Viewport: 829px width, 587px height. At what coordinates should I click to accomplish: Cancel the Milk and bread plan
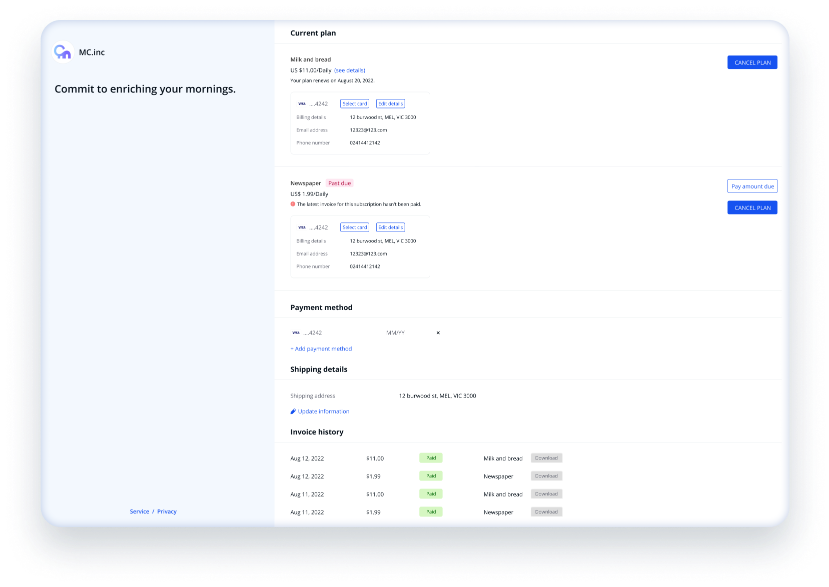point(751,62)
